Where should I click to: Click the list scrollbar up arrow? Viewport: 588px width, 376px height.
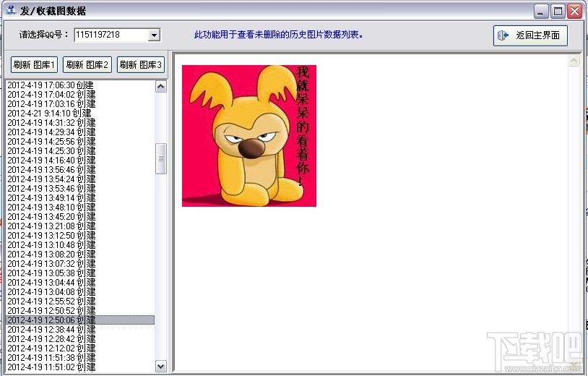[161, 87]
